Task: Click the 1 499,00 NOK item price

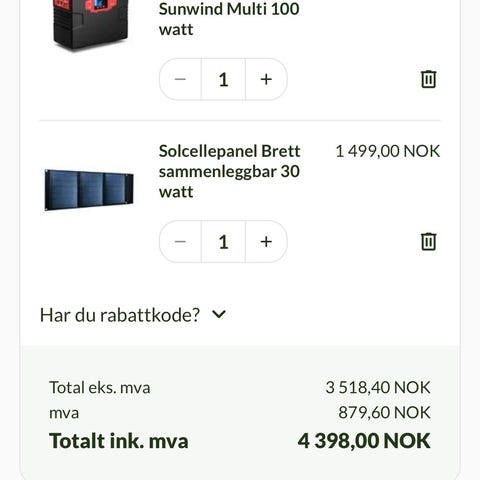Action: [388, 151]
